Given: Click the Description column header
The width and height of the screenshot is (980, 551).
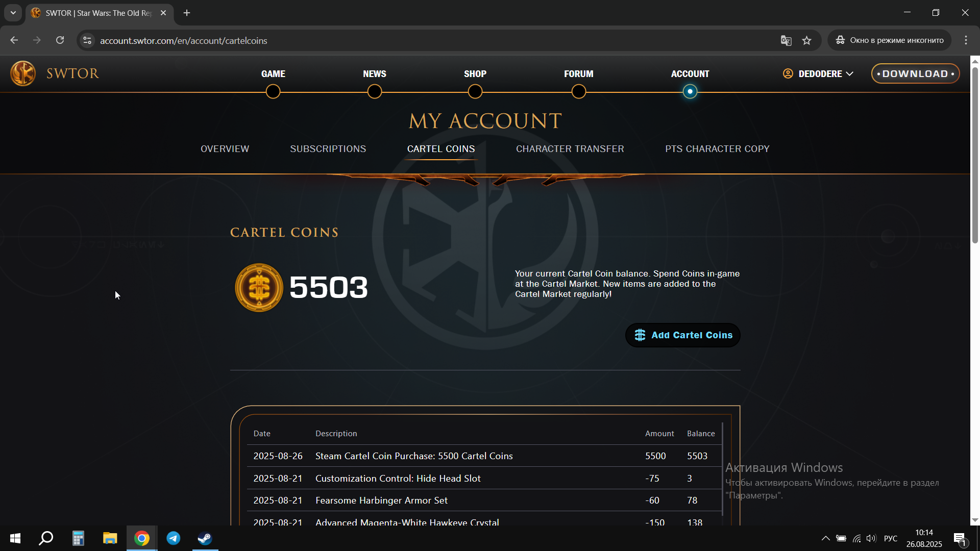Looking at the screenshot, I should coord(336,434).
